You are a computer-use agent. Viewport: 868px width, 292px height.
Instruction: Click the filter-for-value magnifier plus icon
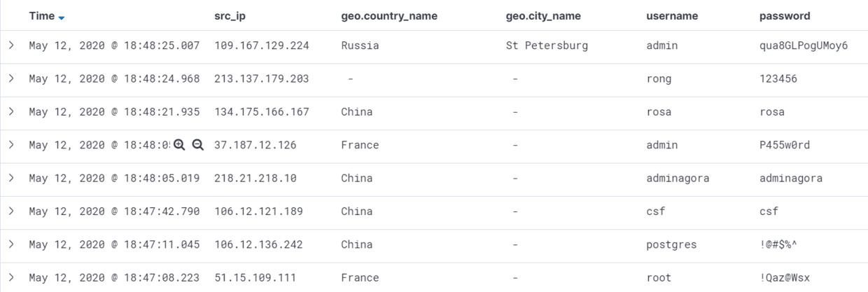tap(179, 145)
